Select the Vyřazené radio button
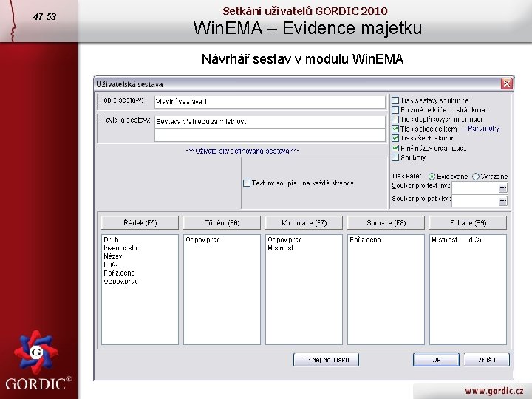 476,177
